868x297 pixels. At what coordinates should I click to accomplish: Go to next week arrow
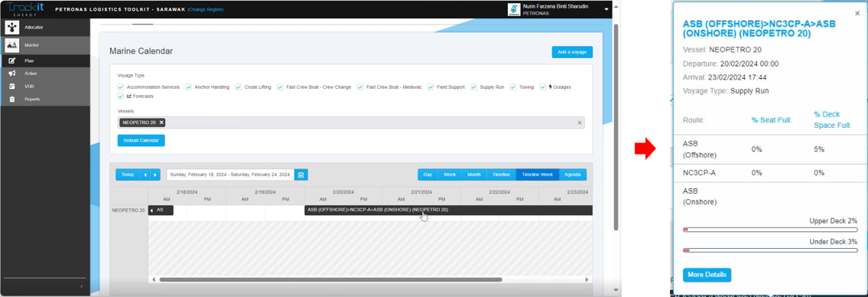click(155, 175)
